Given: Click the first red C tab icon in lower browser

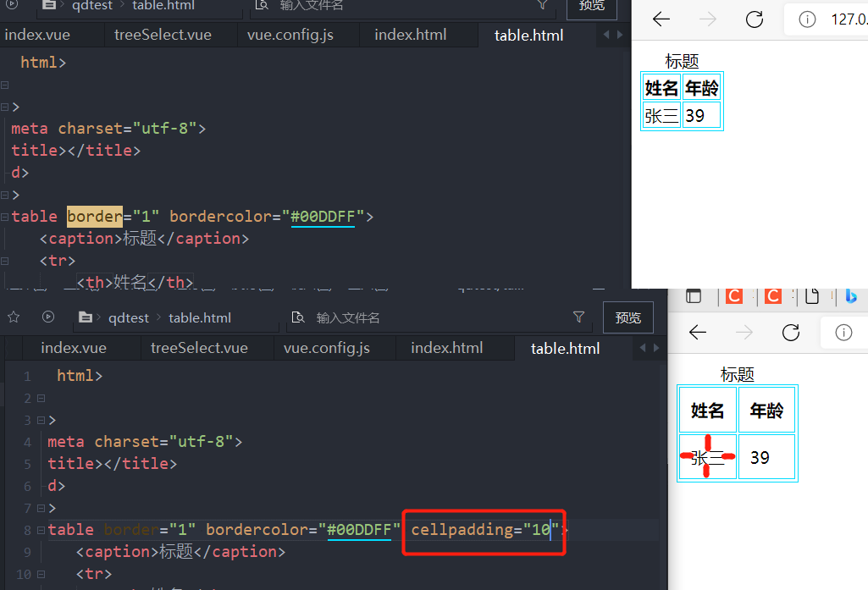Looking at the screenshot, I should pos(734,296).
